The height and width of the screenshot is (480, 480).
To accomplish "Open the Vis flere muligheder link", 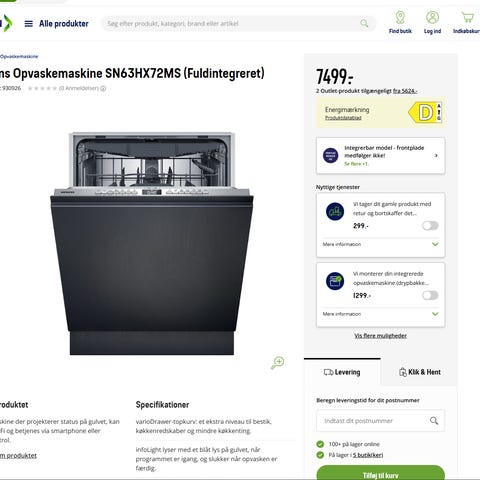I will [380, 336].
